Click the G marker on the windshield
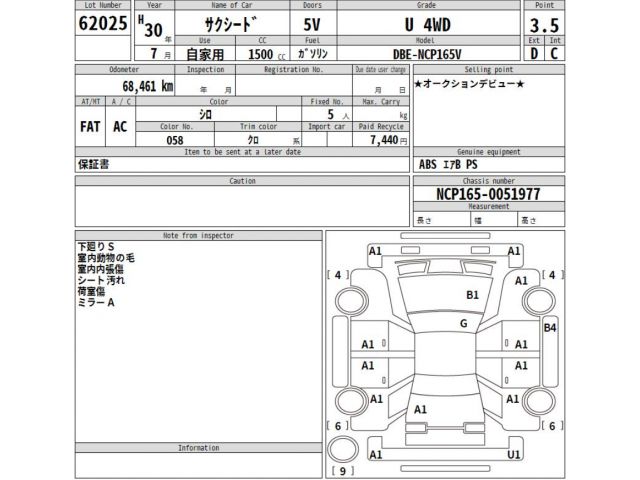640x480 pixels. (463, 324)
